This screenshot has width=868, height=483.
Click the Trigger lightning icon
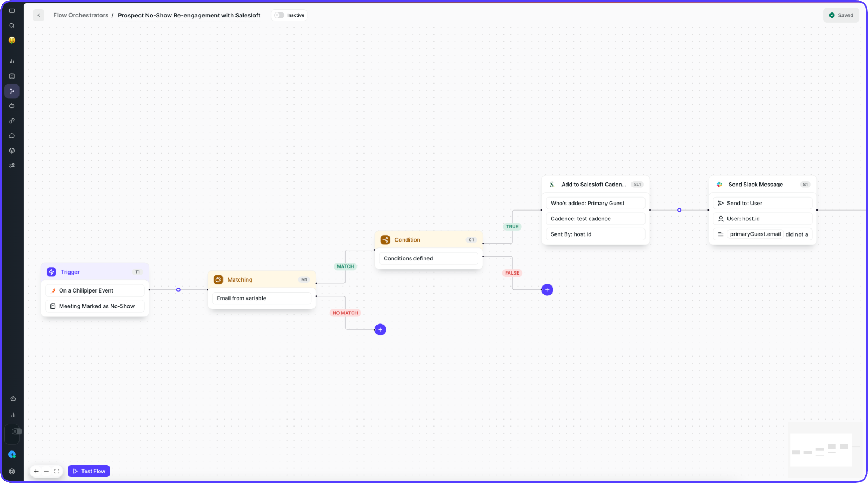click(x=52, y=272)
